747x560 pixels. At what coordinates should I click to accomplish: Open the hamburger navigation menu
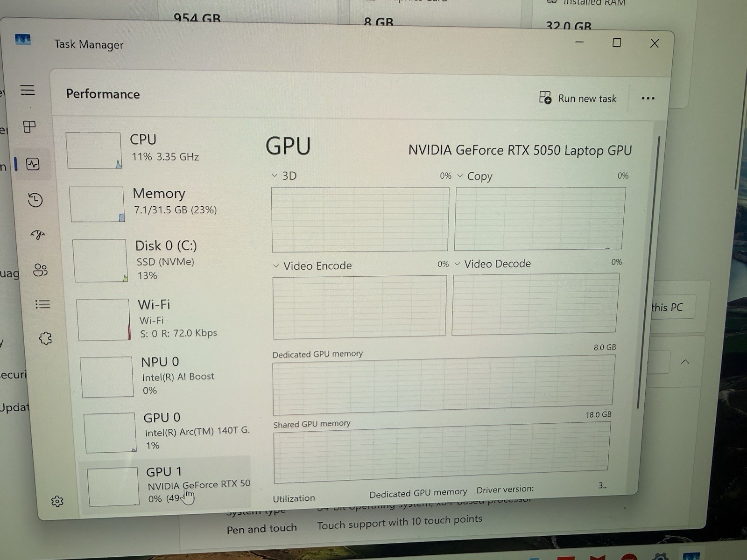(28, 90)
